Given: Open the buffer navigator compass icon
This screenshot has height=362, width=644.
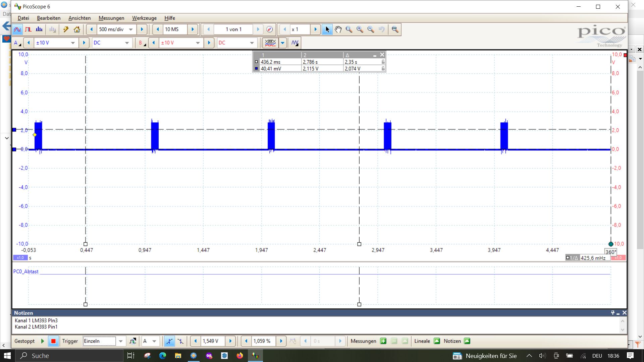Looking at the screenshot, I should [270, 29].
